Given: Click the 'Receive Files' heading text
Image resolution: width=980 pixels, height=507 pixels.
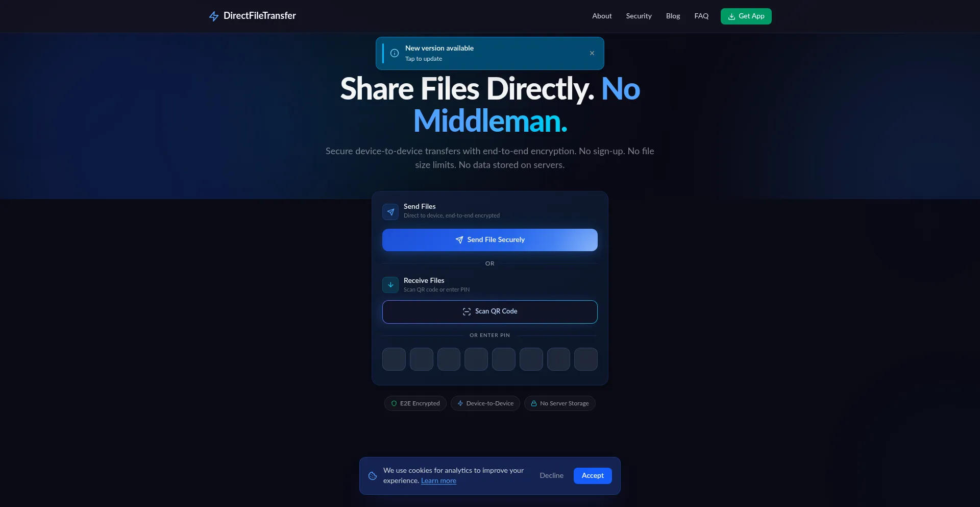Looking at the screenshot, I should click(424, 281).
